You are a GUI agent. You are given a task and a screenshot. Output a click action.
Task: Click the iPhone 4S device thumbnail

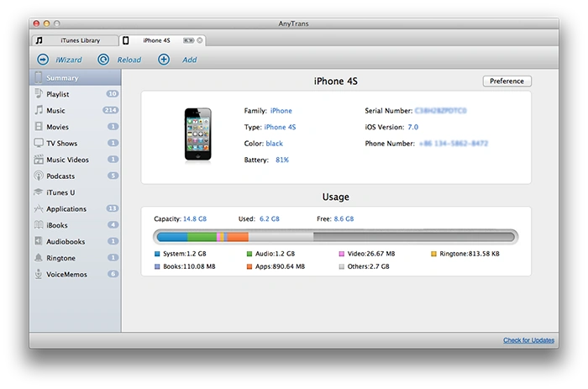pyautogui.click(x=197, y=134)
